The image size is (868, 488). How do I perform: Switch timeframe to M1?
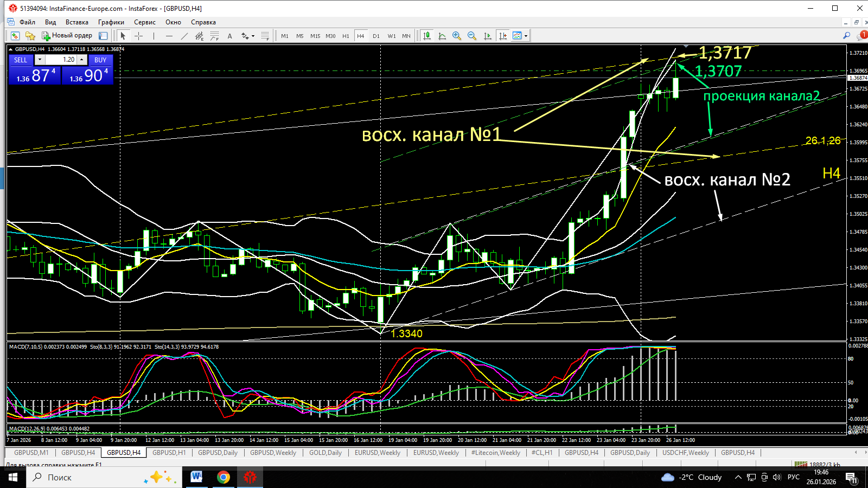click(x=285, y=36)
